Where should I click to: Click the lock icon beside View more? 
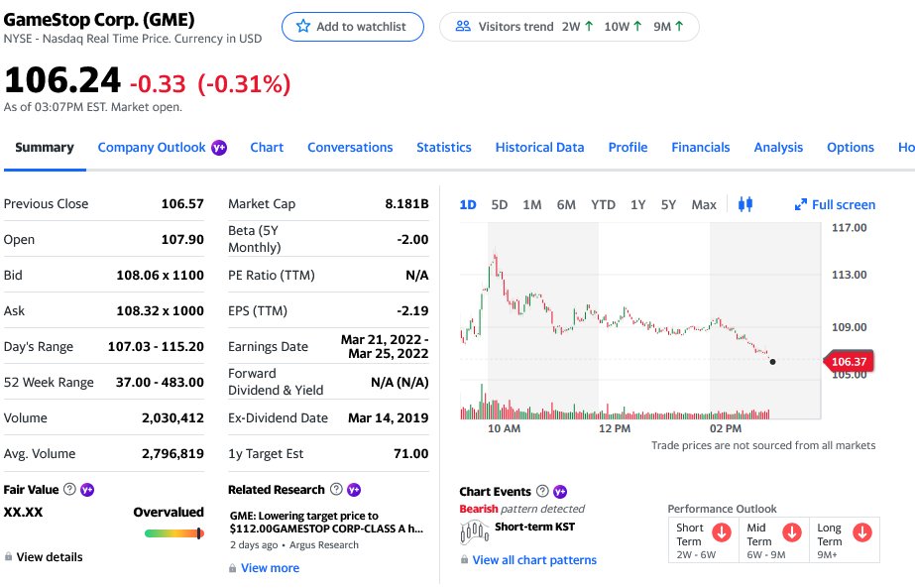click(x=232, y=567)
